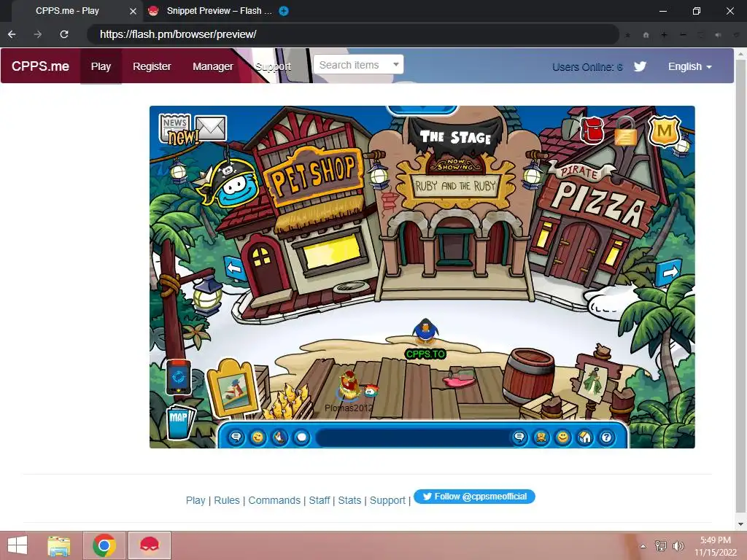
Task: Click the taskbar volume speaker icon
Action: [678, 545]
